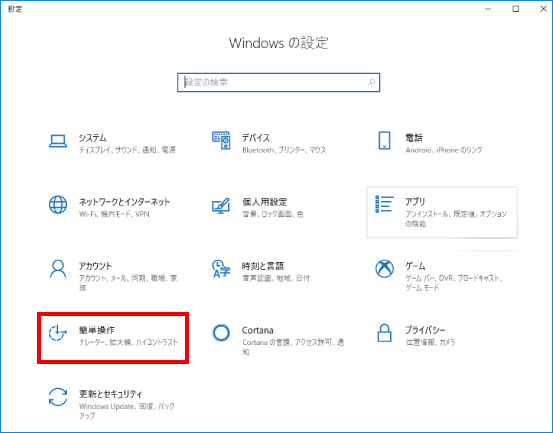Select the アプリ category title
This screenshot has width=553, height=433.
pos(415,202)
